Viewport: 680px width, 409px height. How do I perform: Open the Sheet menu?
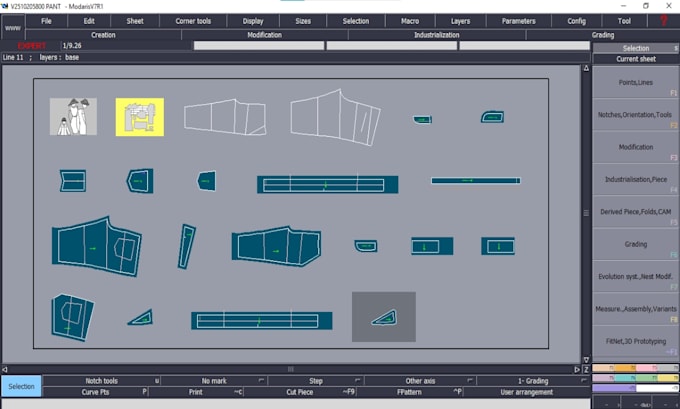[135, 21]
